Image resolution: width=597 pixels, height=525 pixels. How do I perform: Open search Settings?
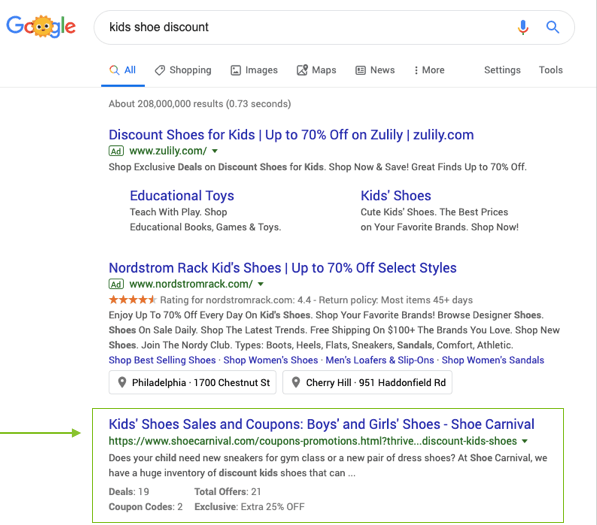pyautogui.click(x=502, y=70)
